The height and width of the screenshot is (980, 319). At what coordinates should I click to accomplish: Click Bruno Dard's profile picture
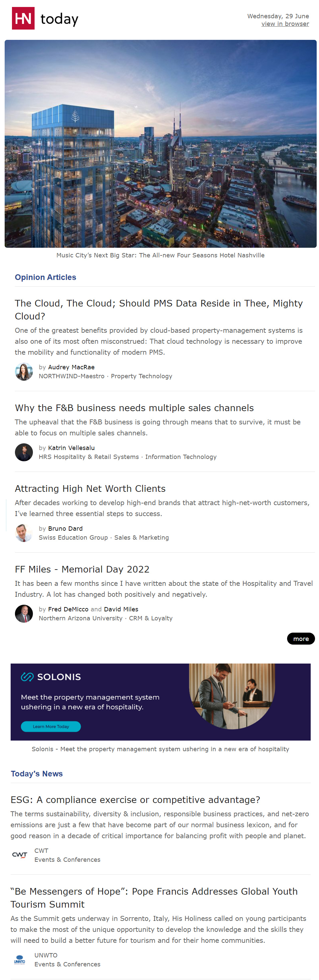click(24, 533)
